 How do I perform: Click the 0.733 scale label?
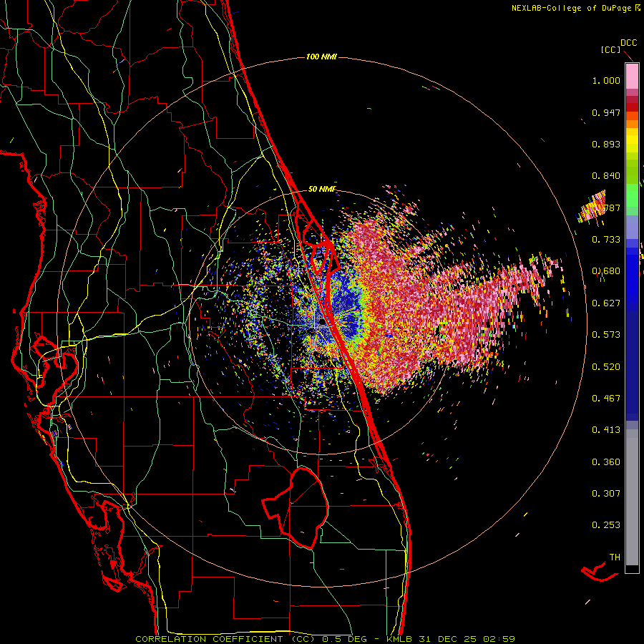(x=606, y=240)
